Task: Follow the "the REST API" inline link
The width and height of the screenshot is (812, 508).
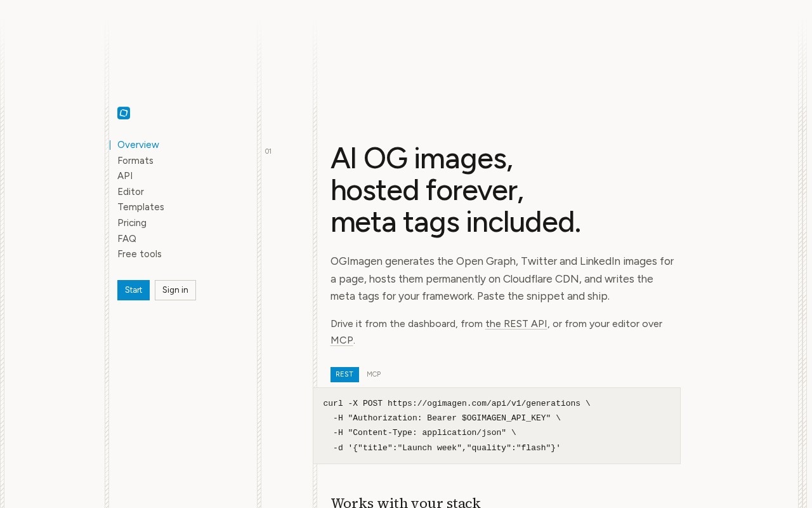Action: [516, 324]
